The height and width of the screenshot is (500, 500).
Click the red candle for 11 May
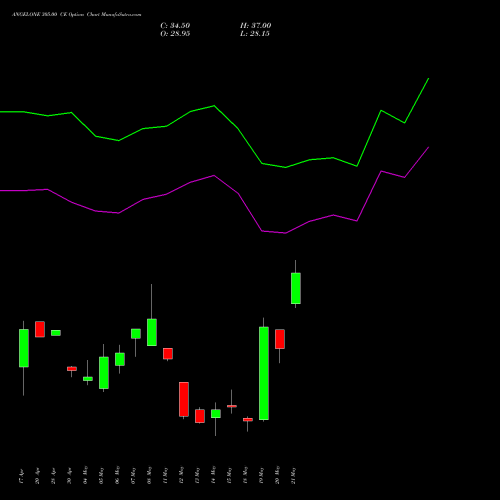[168, 354]
